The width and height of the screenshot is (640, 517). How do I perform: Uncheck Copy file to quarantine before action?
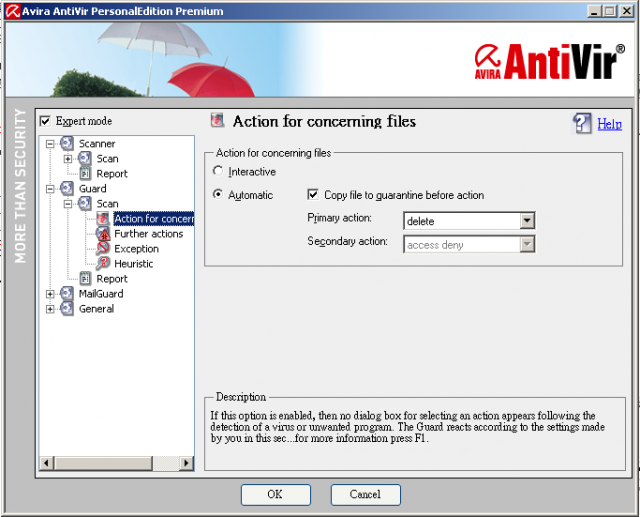click(x=313, y=195)
